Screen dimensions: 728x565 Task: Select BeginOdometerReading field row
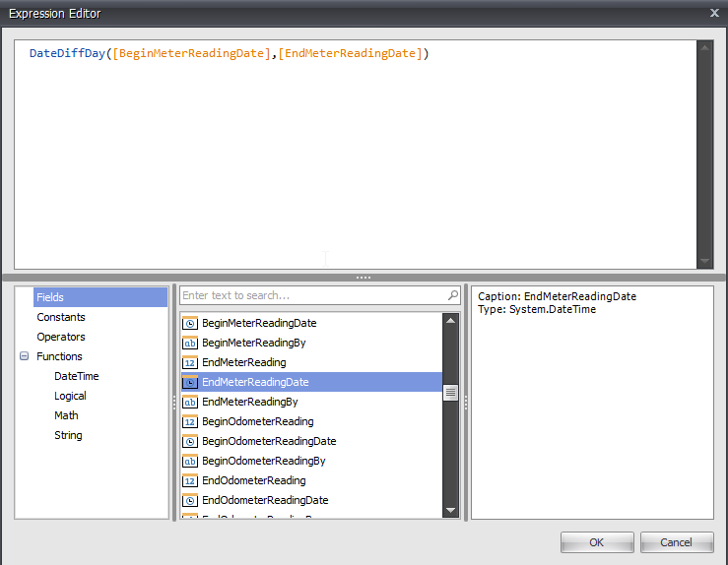coord(311,421)
